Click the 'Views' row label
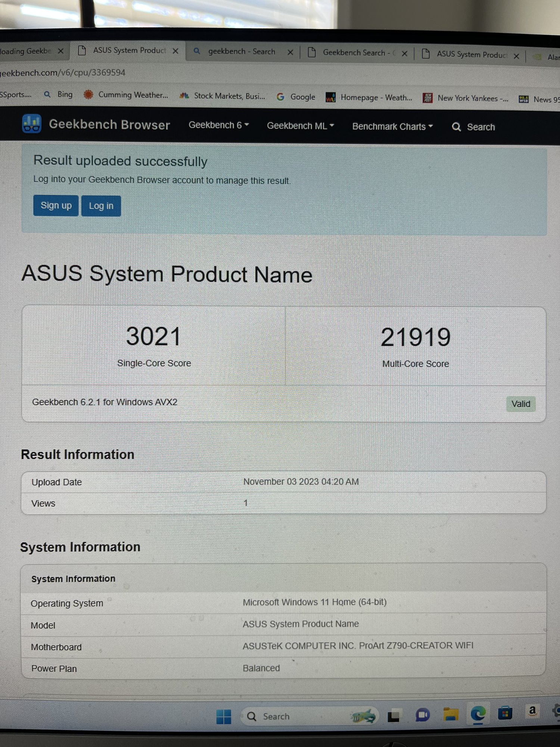This screenshot has width=560, height=747. click(x=43, y=503)
